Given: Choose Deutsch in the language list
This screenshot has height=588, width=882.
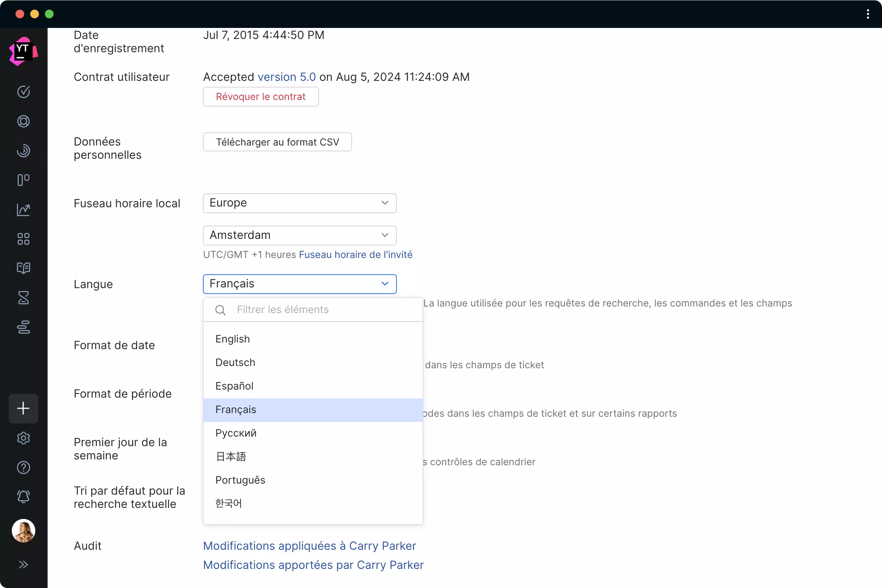Looking at the screenshot, I should coord(235,363).
